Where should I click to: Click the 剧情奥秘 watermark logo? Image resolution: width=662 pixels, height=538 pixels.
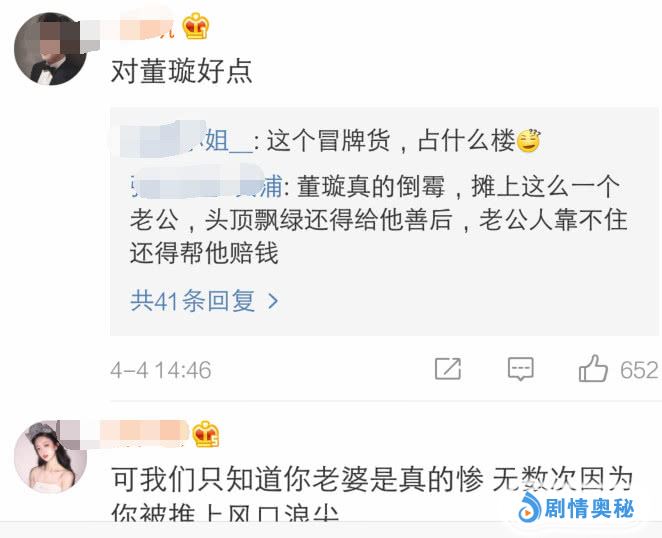[577, 508]
